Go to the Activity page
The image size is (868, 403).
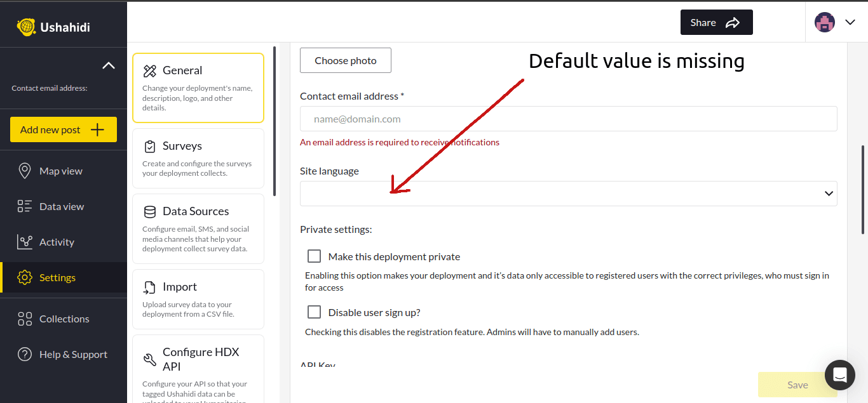57,242
